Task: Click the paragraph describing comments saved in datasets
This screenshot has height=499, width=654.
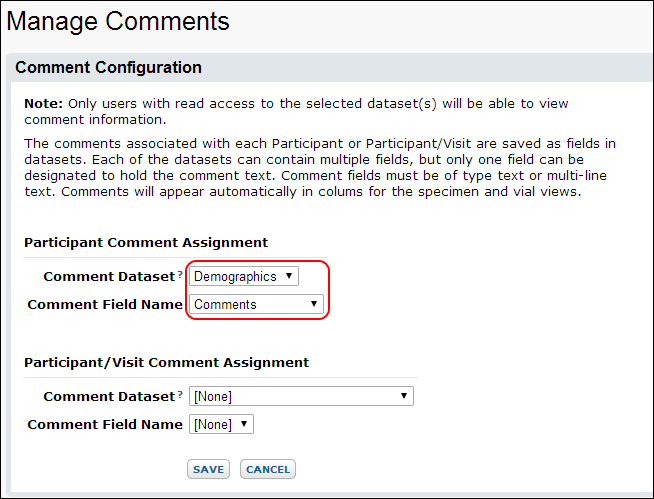Action: (320, 167)
